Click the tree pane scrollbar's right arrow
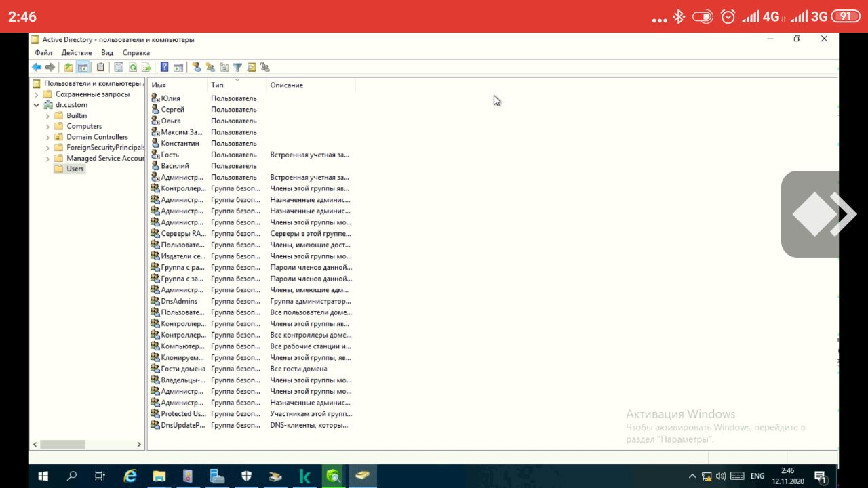The image size is (868, 488). (140, 445)
